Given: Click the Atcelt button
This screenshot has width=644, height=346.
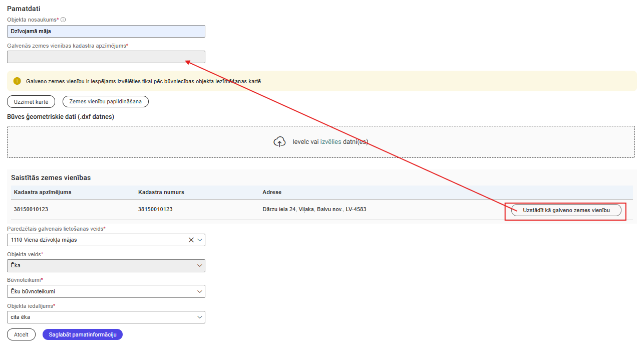Looking at the screenshot, I should coord(21,334).
